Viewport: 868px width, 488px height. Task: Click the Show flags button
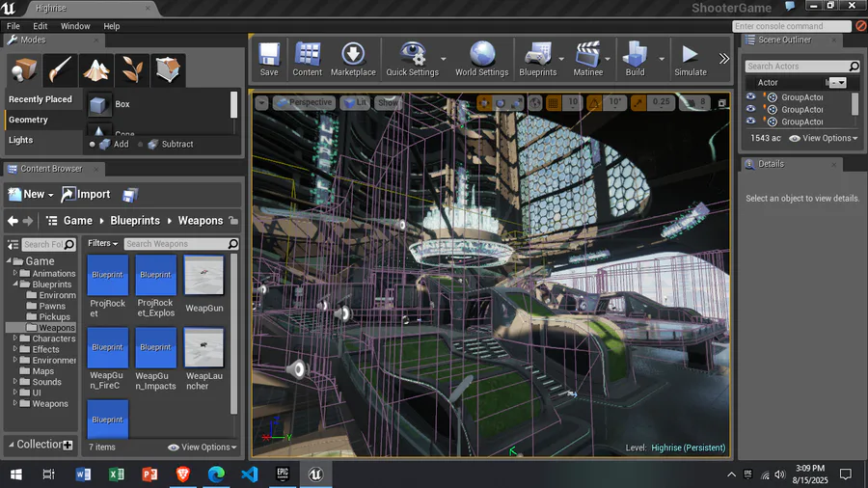click(388, 103)
